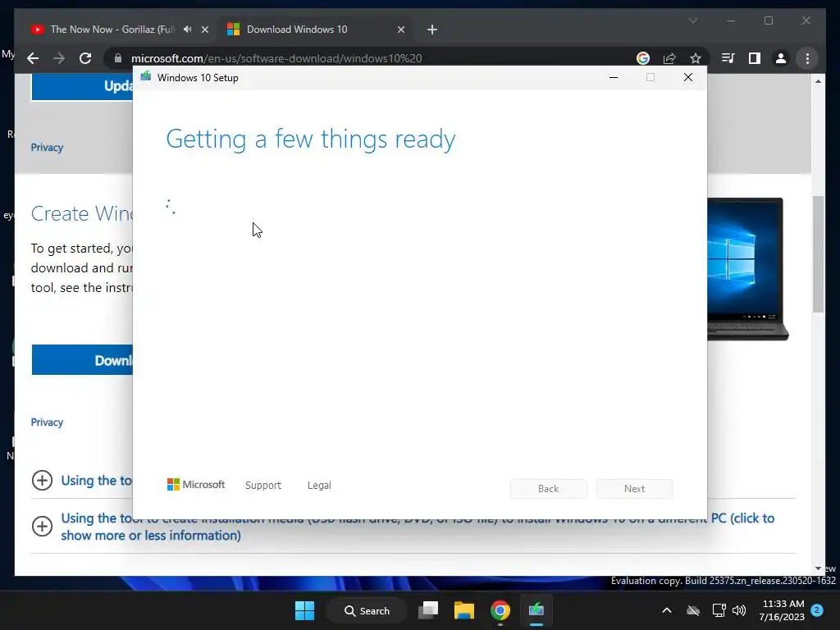Open clock showing 11:33 AM
The width and height of the screenshot is (840, 630).
point(781,610)
